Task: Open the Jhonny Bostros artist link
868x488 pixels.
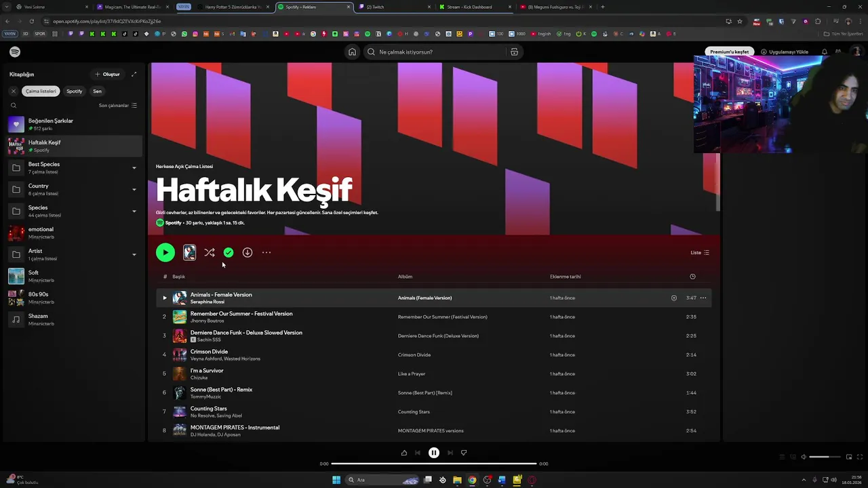Action: point(207,321)
